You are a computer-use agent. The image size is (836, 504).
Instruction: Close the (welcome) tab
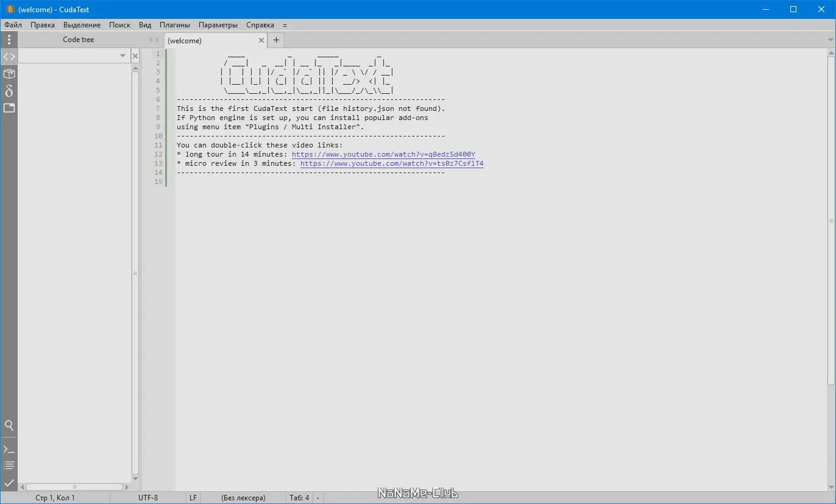point(261,40)
